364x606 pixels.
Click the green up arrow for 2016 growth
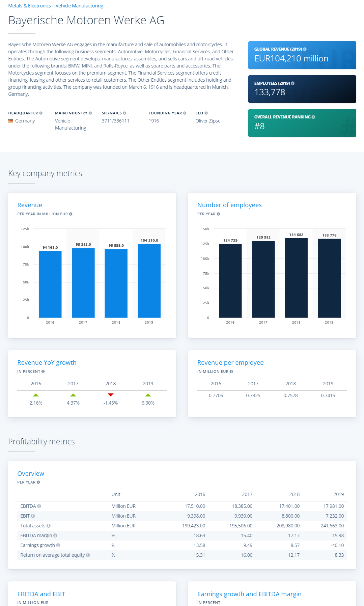[36, 395]
